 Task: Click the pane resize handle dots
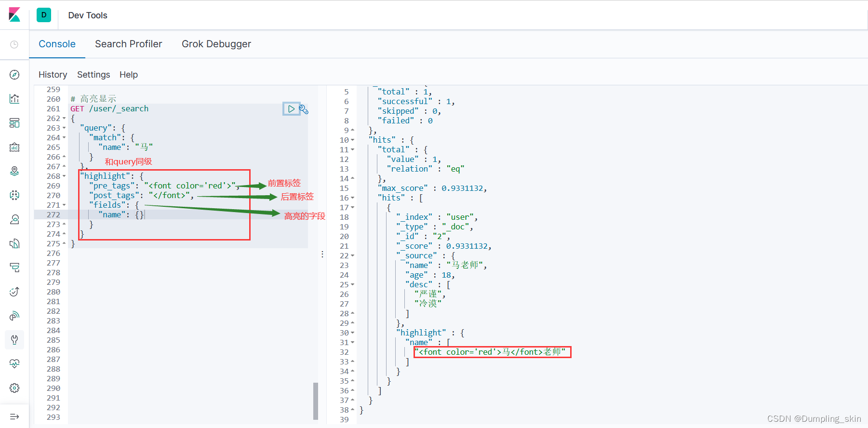(322, 254)
